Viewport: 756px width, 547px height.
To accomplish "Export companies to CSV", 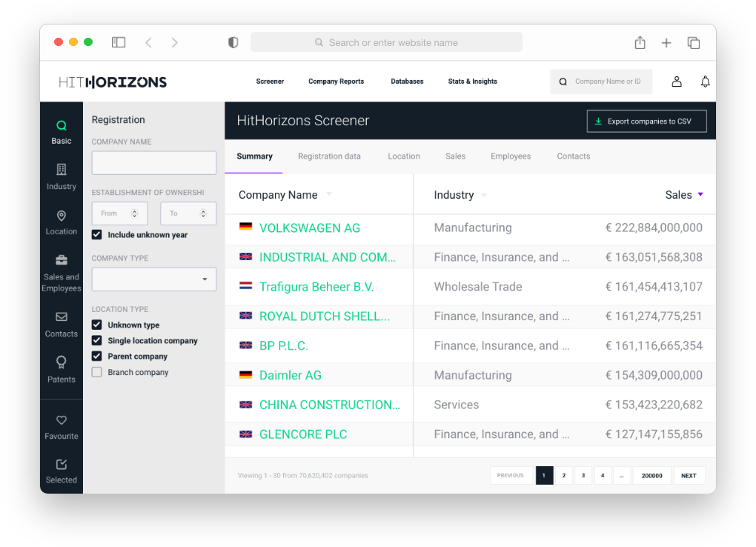I will pos(646,121).
